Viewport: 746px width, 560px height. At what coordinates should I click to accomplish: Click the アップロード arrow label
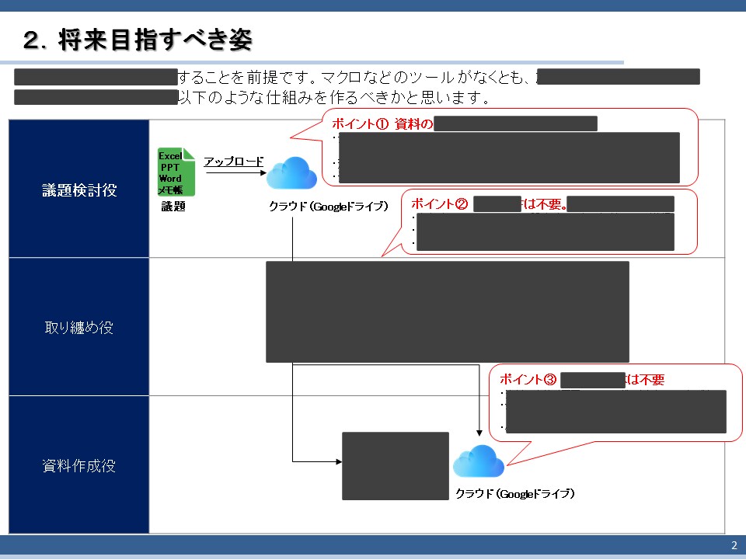pyautogui.click(x=234, y=161)
